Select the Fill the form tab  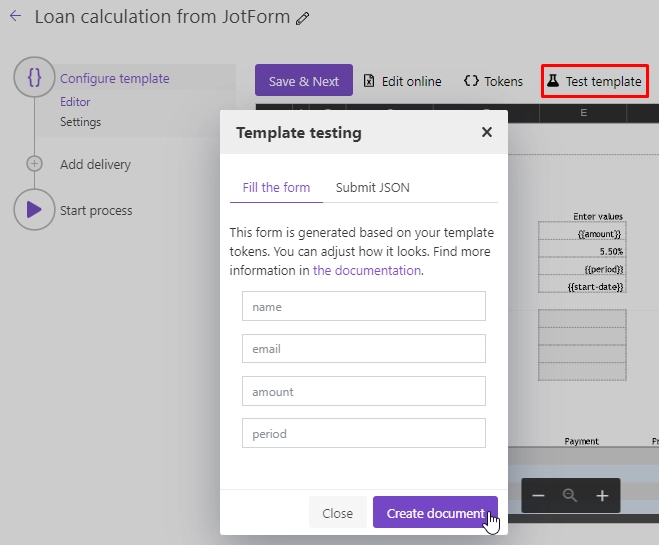click(x=276, y=187)
